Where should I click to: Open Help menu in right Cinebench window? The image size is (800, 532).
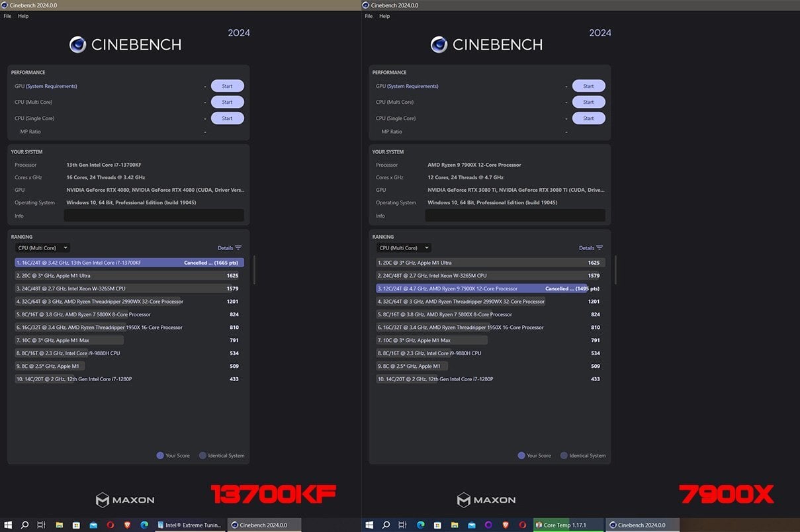pyautogui.click(x=384, y=16)
